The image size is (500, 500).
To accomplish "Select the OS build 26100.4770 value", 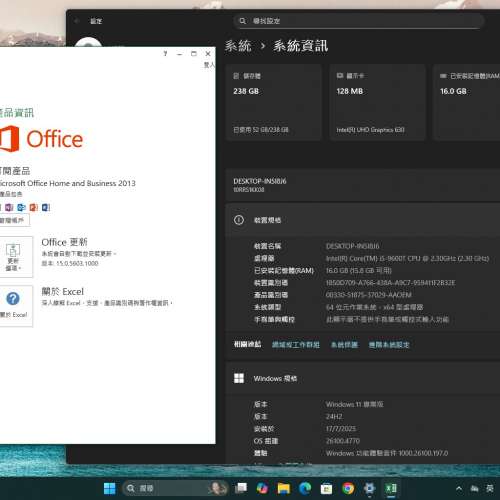I will 343,441.
